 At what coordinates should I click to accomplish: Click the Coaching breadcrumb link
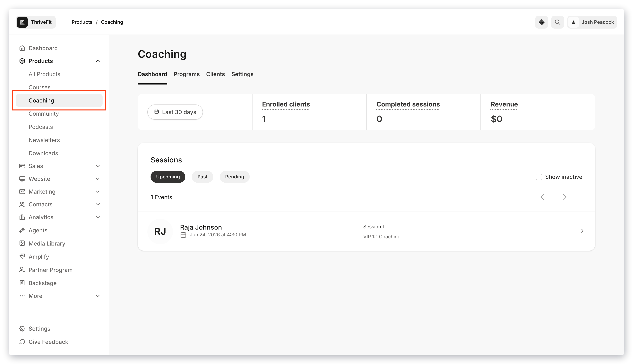tap(112, 22)
